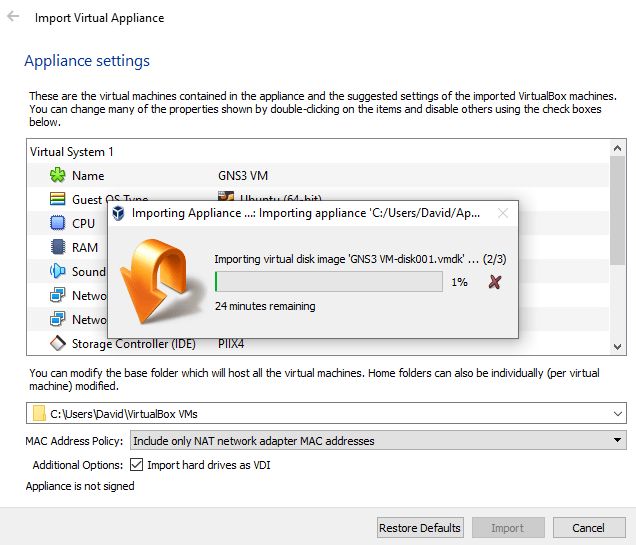Click the 1% progress percentage
The height and width of the screenshot is (545, 636).
click(460, 282)
